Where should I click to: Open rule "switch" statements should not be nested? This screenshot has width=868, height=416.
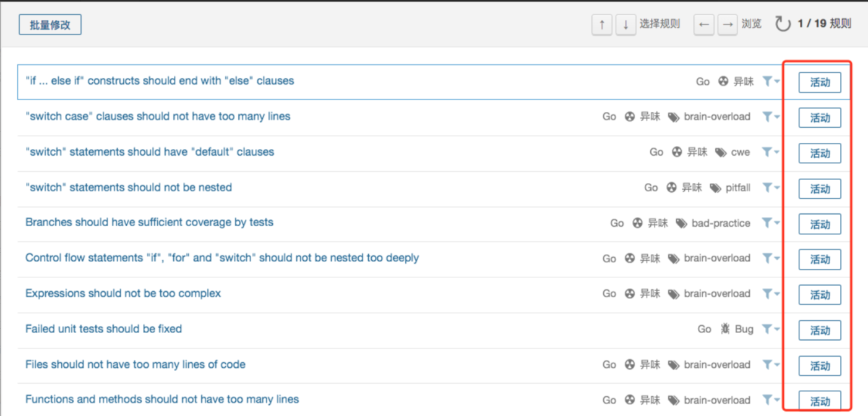click(x=129, y=187)
